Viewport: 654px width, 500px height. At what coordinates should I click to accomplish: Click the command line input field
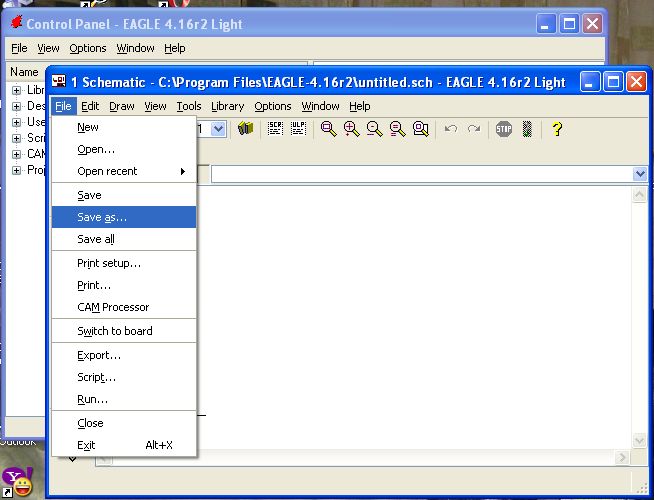click(x=422, y=174)
